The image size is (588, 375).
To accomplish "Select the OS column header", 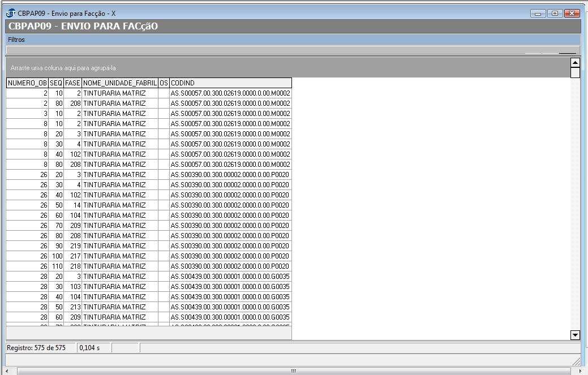I will tap(164, 83).
